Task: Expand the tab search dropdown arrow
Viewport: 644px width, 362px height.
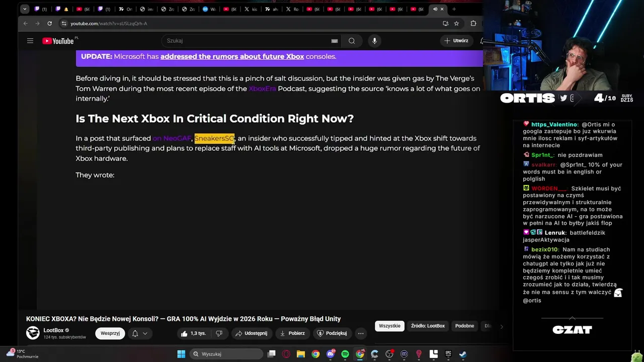Action: pos(24,9)
